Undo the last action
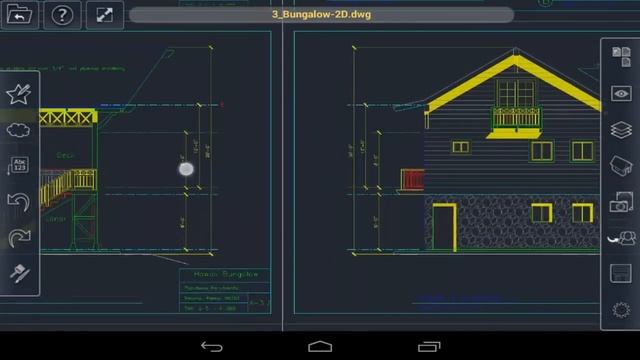The width and height of the screenshot is (640, 360). coord(19,202)
